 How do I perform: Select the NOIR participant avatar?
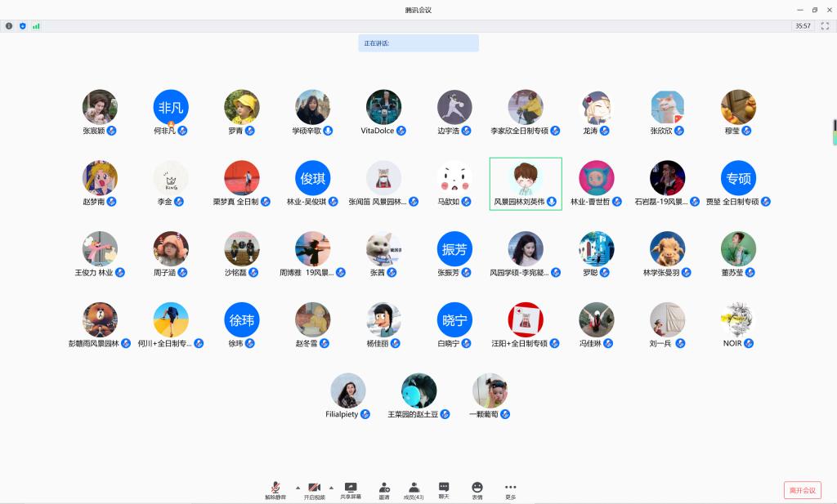tap(737, 320)
